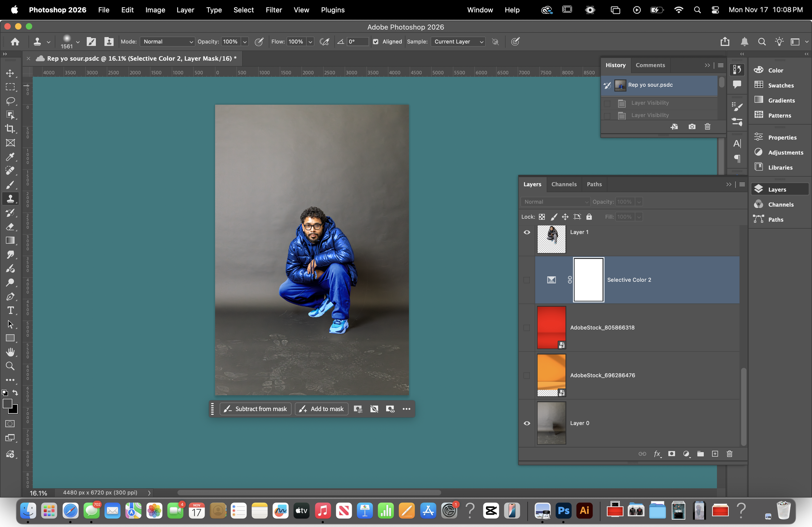Click the horizontal scrollbar under the canvas
Viewport: 812px width, 527px height.
pyautogui.click(x=309, y=493)
